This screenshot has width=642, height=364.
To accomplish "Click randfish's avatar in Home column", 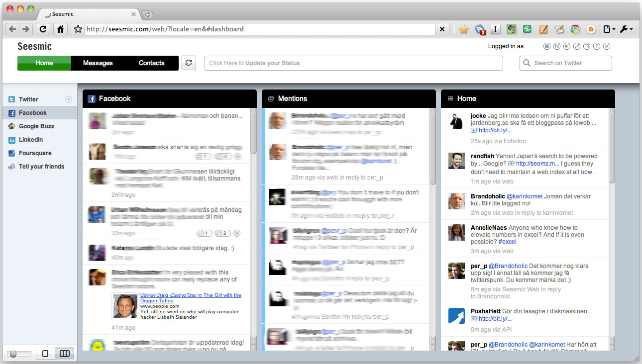I will (x=456, y=161).
